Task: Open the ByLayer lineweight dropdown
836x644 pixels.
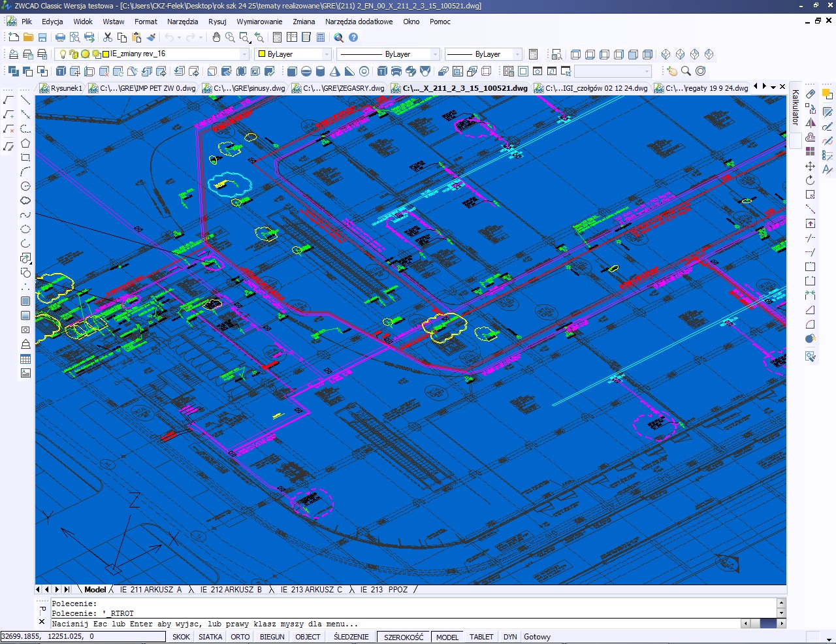Action: [x=517, y=54]
